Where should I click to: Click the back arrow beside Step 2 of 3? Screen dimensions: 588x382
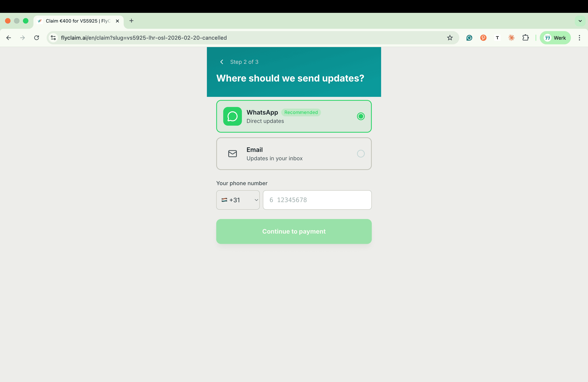coord(221,62)
